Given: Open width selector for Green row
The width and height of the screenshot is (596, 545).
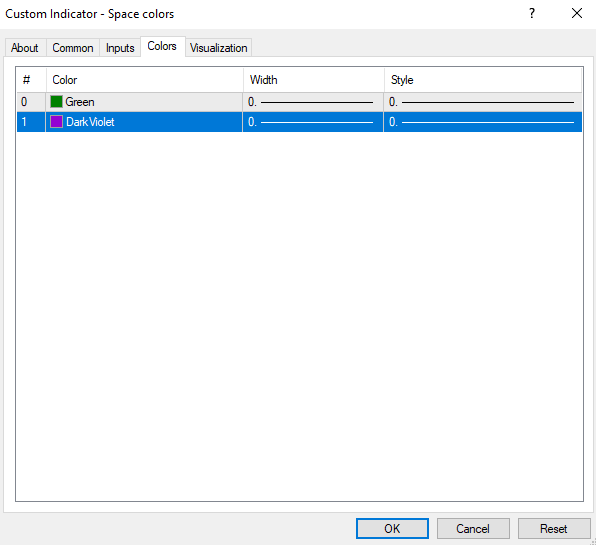Looking at the screenshot, I should [313, 102].
